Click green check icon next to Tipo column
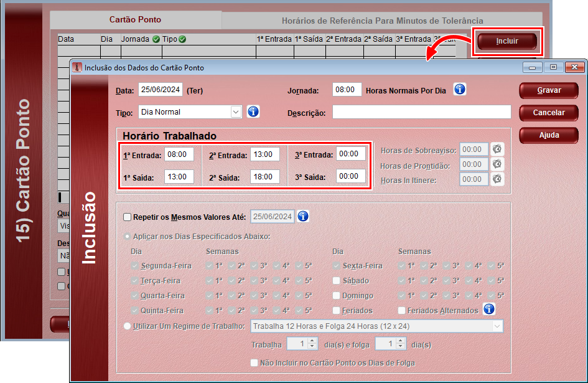This screenshot has height=383, width=588. point(182,39)
